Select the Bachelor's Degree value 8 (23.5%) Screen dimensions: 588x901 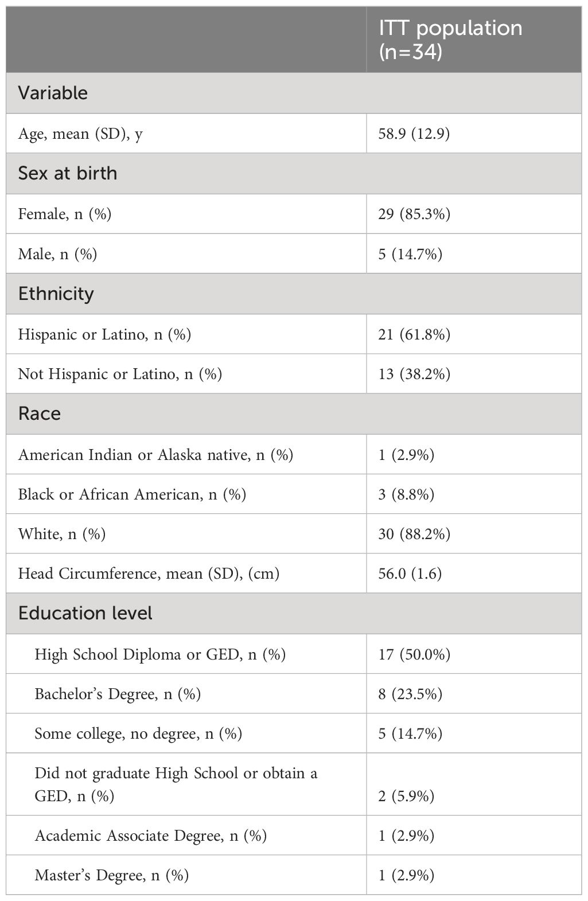point(410,694)
